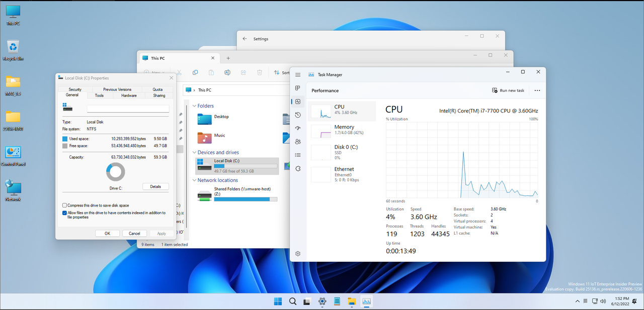Click the Copy icon in File Explorer toolbar
The width and height of the screenshot is (644, 310).
(x=195, y=72)
